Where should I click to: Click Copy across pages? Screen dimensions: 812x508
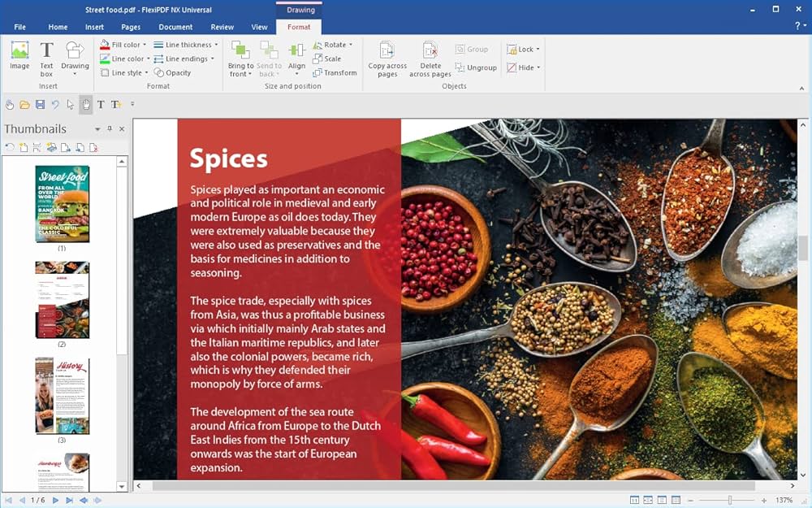pos(387,59)
